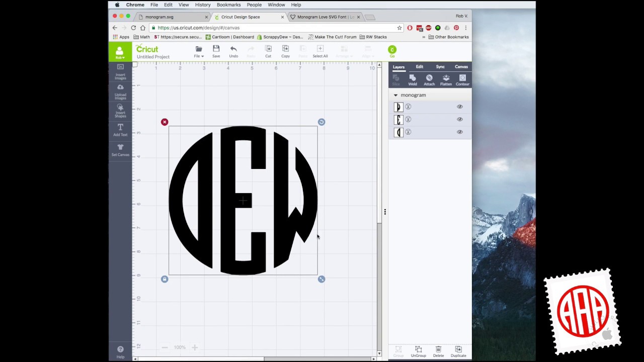Hide the E letter layer
Image resolution: width=644 pixels, height=362 pixels.
459,119
